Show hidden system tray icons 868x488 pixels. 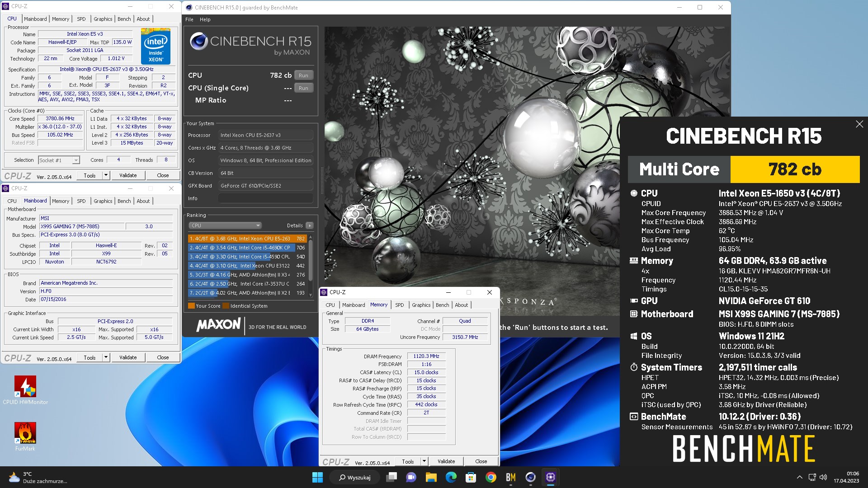[x=799, y=477]
